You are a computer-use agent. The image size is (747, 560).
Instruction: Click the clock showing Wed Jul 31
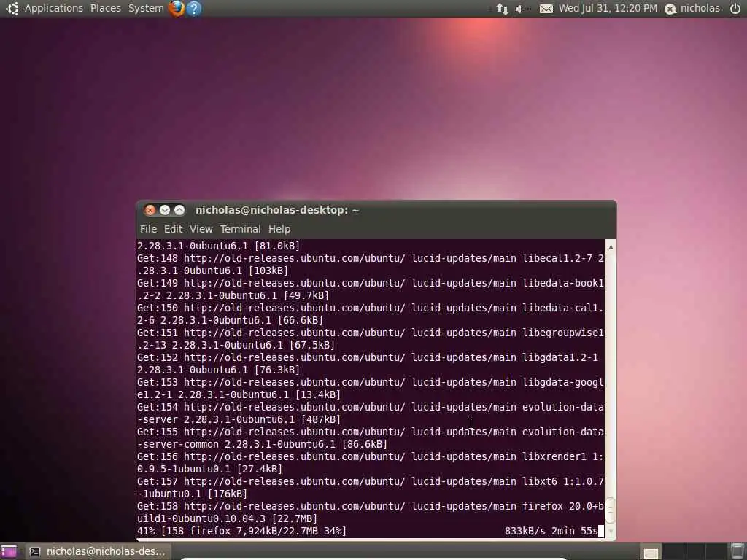point(608,8)
